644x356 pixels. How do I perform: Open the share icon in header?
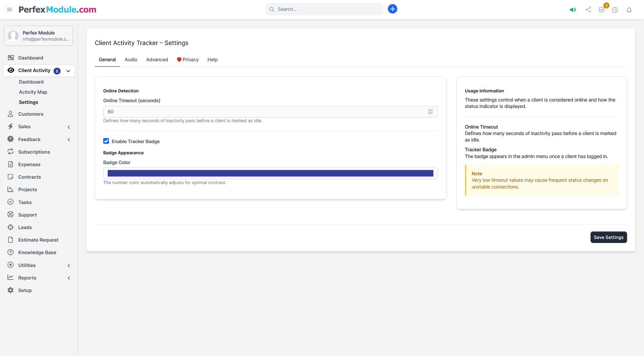588,10
